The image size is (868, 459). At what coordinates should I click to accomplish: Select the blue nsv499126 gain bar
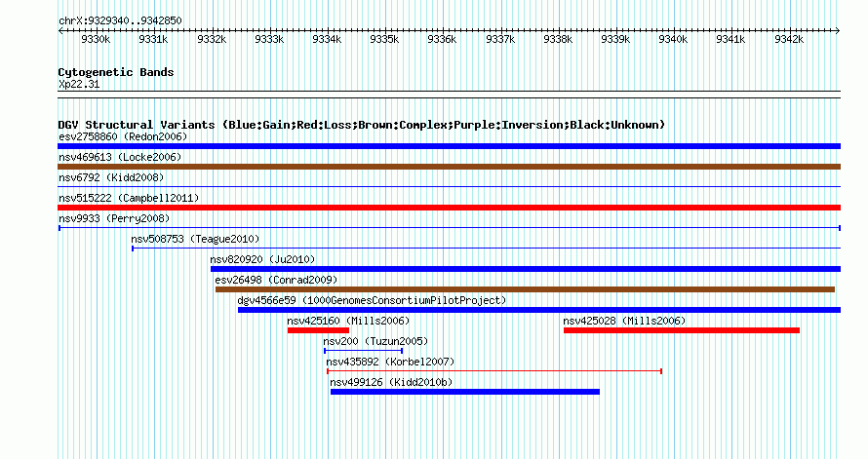(x=465, y=392)
